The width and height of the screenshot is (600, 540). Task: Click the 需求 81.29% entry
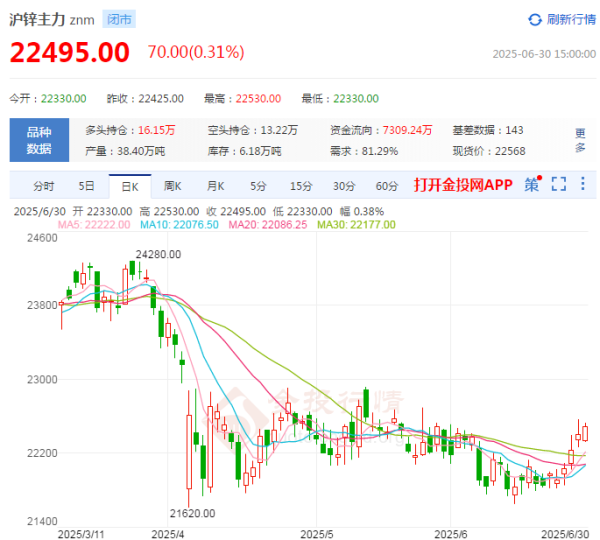click(x=364, y=152)
